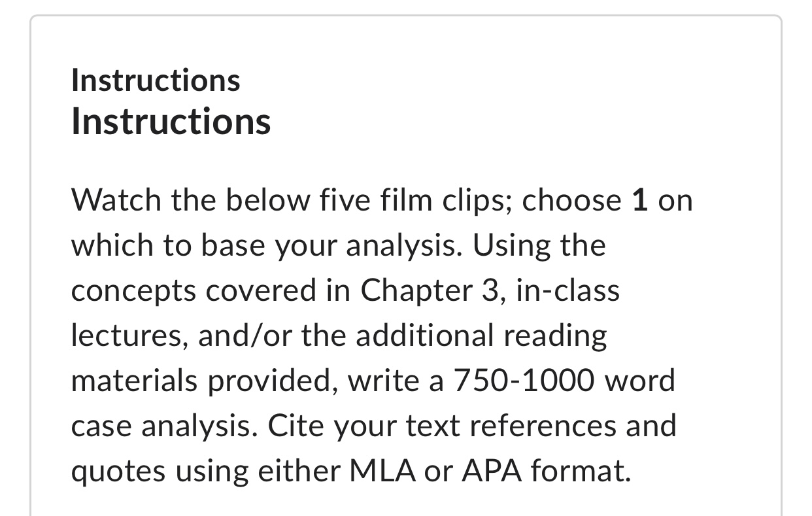Click the bold number 1

pyautogui.click(x=639, y=199)
